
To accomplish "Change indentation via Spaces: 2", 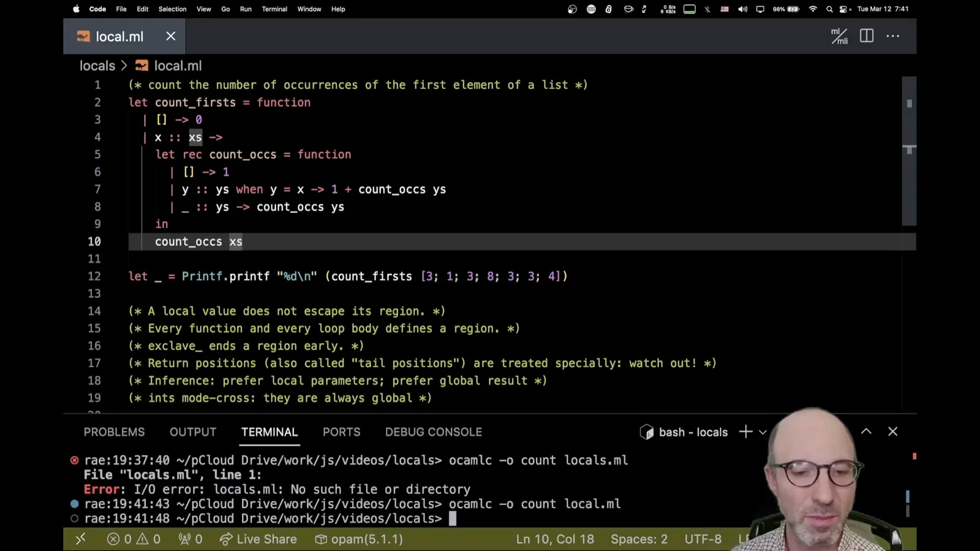I will tap(639, 539).
